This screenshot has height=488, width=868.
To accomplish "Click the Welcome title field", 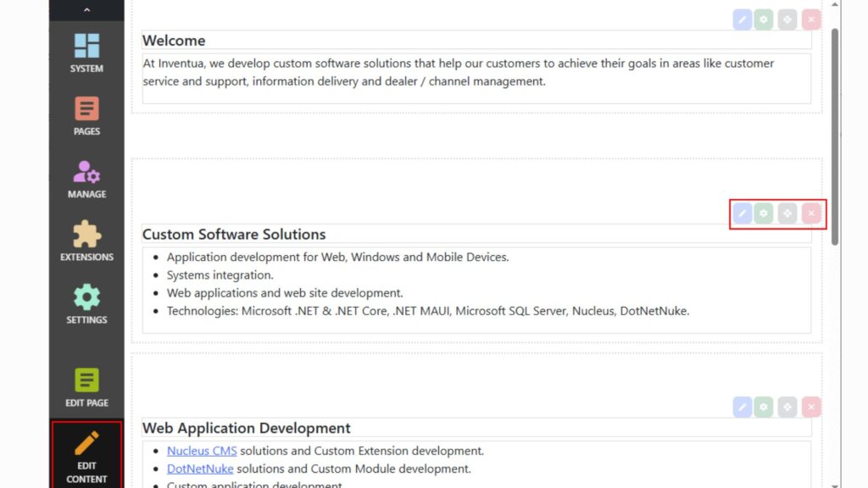I will pos(476,41).
